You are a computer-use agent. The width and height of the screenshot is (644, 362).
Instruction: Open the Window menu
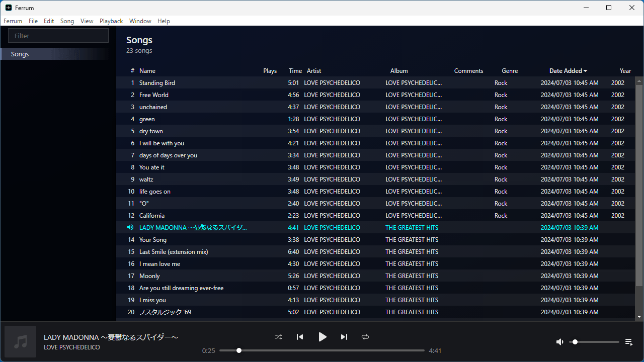[140, 21]
